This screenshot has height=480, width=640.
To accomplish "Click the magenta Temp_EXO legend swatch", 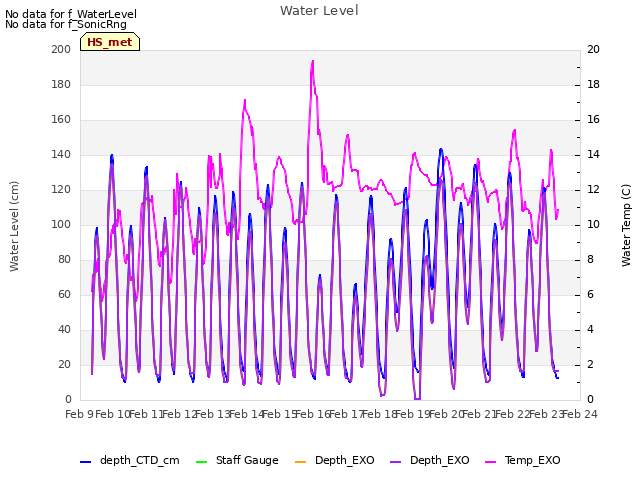I will (491, 462).
